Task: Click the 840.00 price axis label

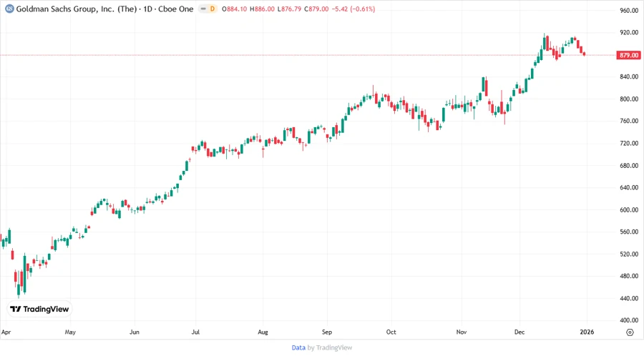Action: click(x=629, y=76)
